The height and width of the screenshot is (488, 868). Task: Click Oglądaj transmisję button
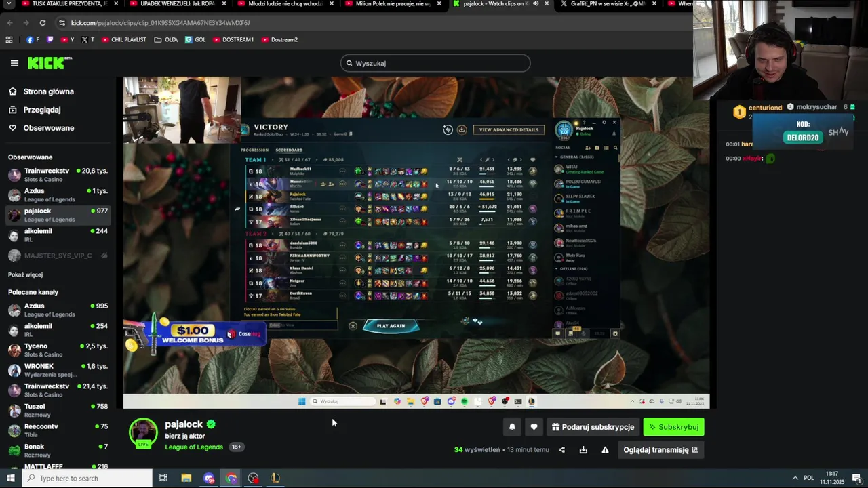(x=660, y=449)
